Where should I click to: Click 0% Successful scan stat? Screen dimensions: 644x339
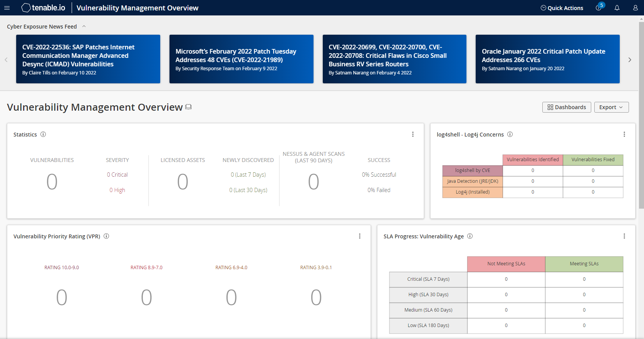click(379, 175)
